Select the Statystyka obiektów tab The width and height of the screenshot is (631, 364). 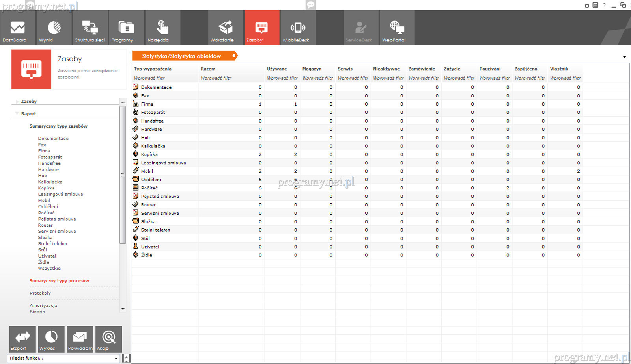182,56
